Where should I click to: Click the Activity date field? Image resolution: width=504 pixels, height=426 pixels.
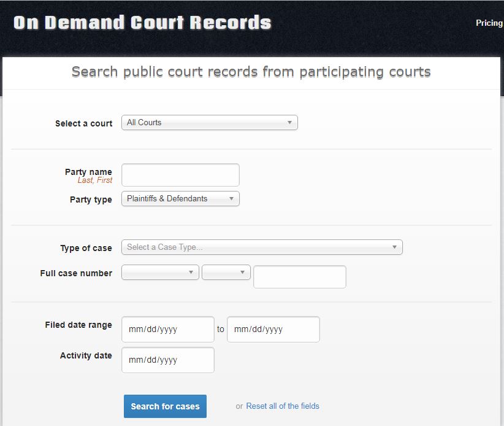[x=168, y=360]
